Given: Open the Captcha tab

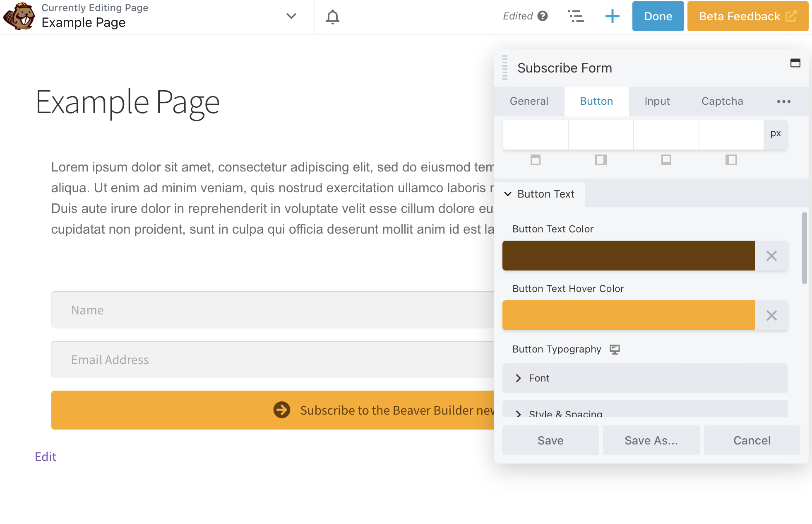Looking at the screenshot, I should click(x=722, y=101).
